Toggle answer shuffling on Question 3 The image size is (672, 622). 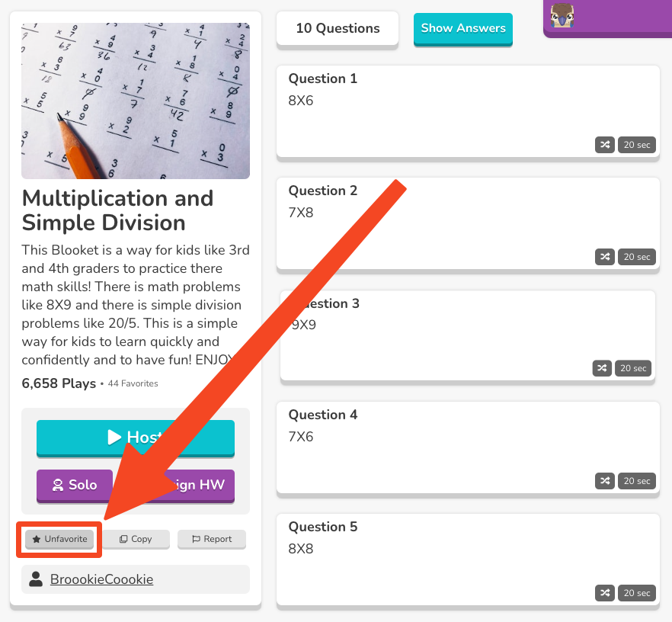click(x=602, y=367)
